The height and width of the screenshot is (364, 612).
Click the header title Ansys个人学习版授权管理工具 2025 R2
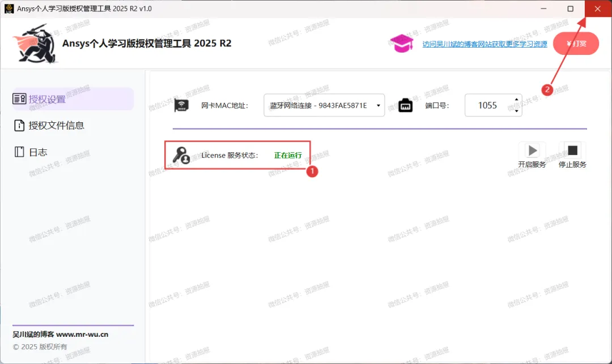147,43
